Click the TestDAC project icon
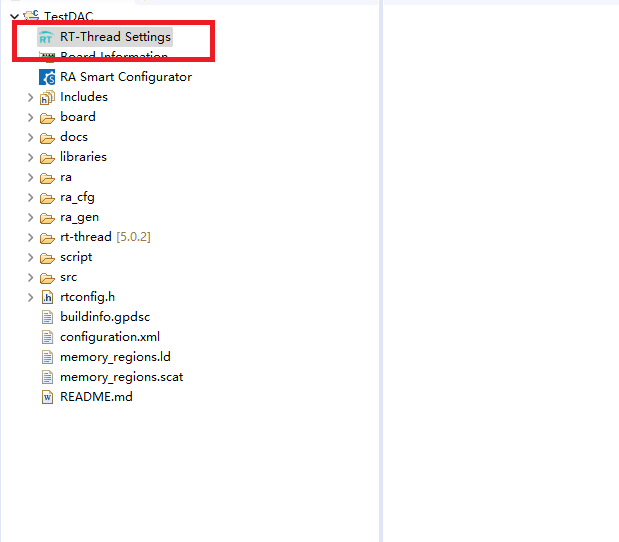This screenshot has width=619, height=542. (31, 16)
